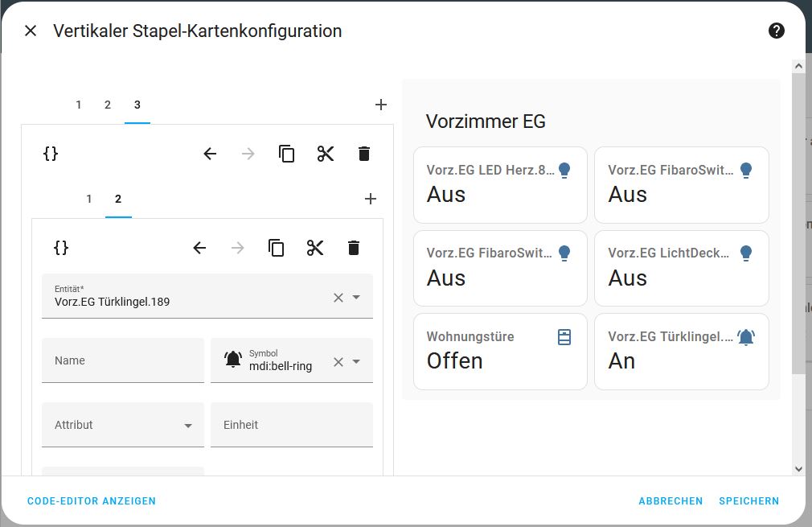Open the help icon in dialog header
Viewport: 812px width, 527px height.
776,31
